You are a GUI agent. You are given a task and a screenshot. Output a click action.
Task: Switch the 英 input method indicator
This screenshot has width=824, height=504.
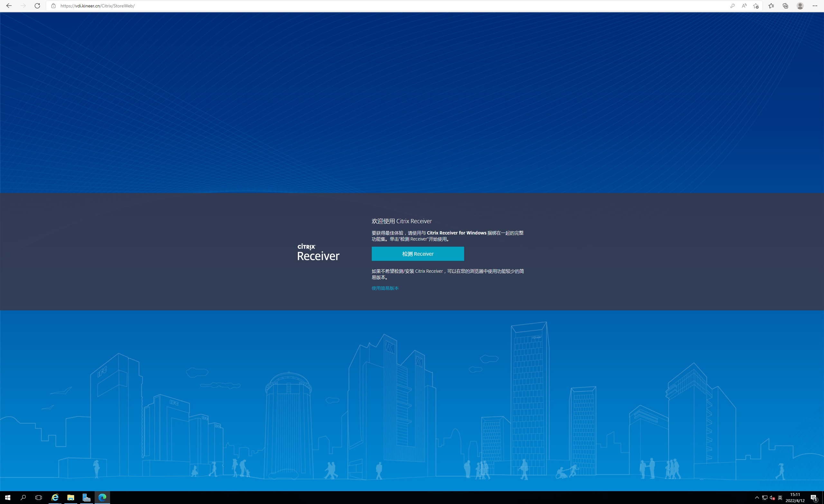(780, 498)
